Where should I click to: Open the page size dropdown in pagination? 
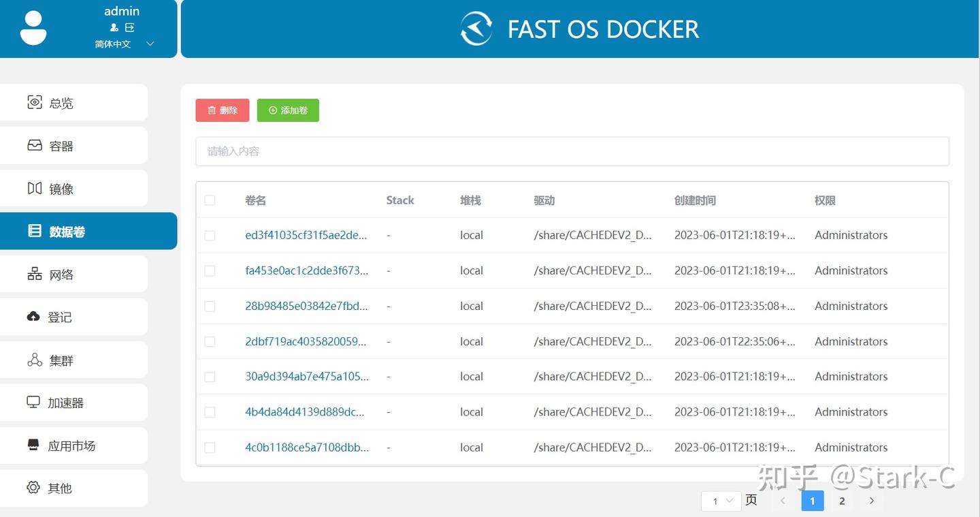(721, 501)
